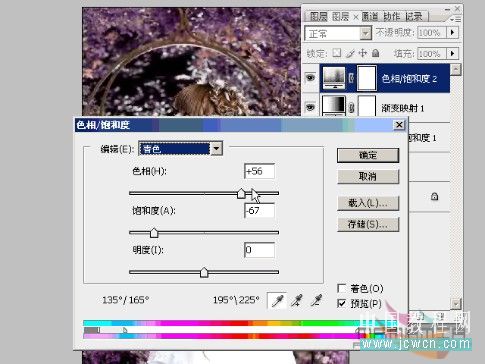
Task: Toggle lock image pixels brush icon
Action: 350,53
